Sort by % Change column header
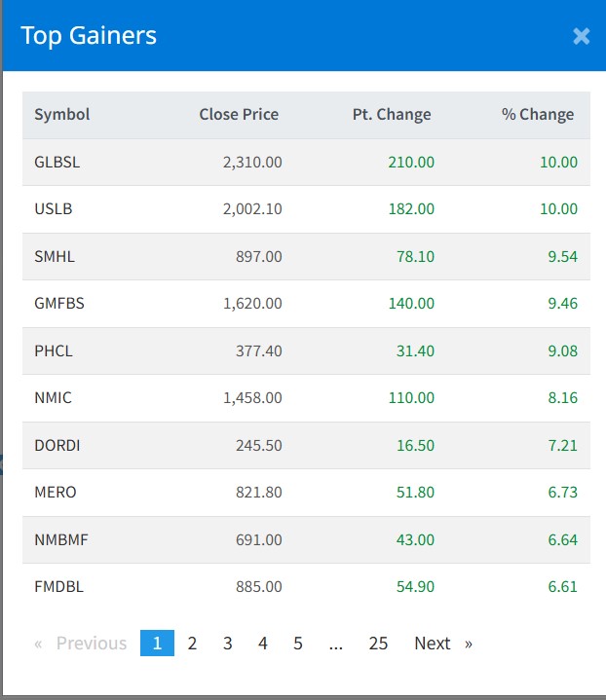This screenshot has height=700, width=606. click(x=538, y=115)
